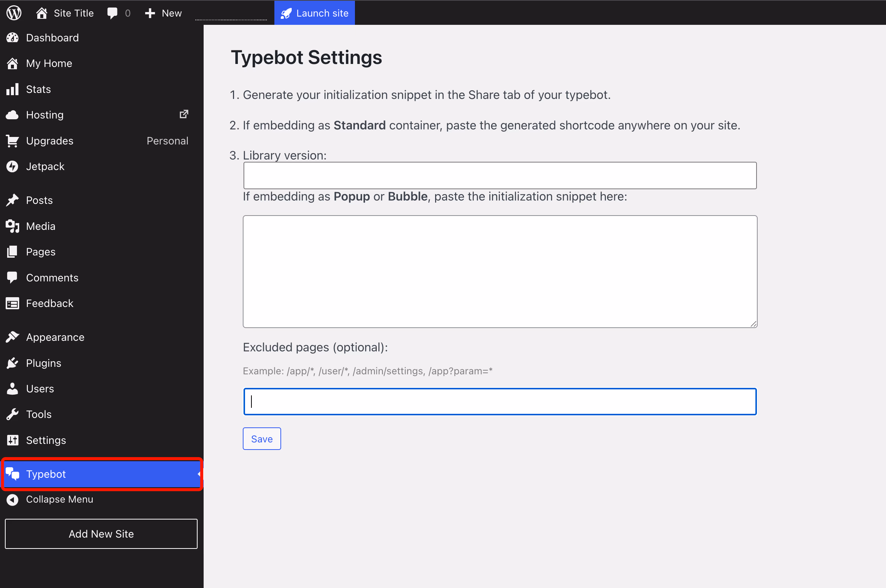Open the New content menu
Viewport: 886px width, 588px height.
coord(164,13)
